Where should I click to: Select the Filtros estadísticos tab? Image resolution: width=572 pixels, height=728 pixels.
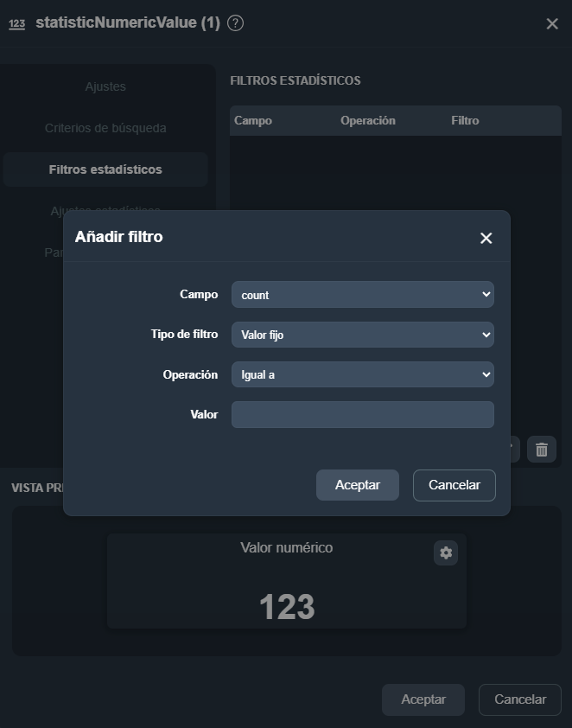coord(105,169)
